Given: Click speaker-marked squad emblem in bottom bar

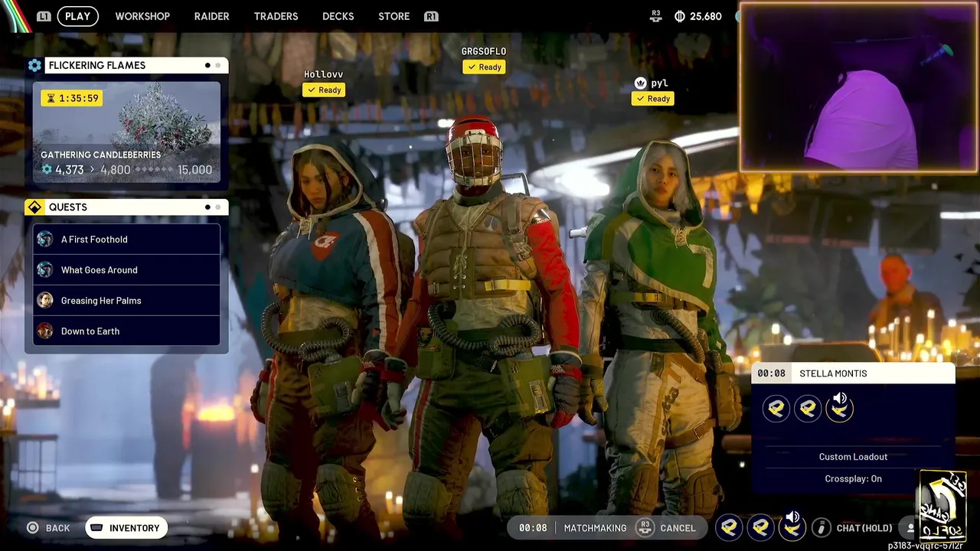Looking at the screenshot, I should (792, 527).
